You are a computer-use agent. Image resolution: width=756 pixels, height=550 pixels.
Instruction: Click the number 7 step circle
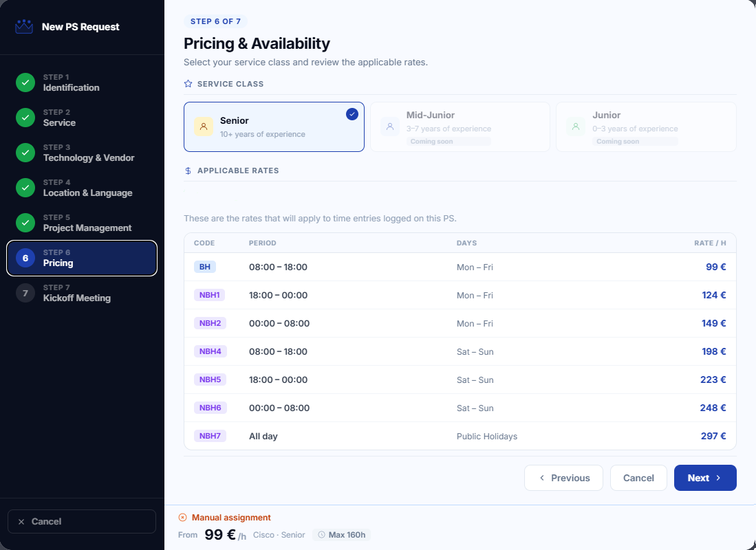[x=25, y=293]
